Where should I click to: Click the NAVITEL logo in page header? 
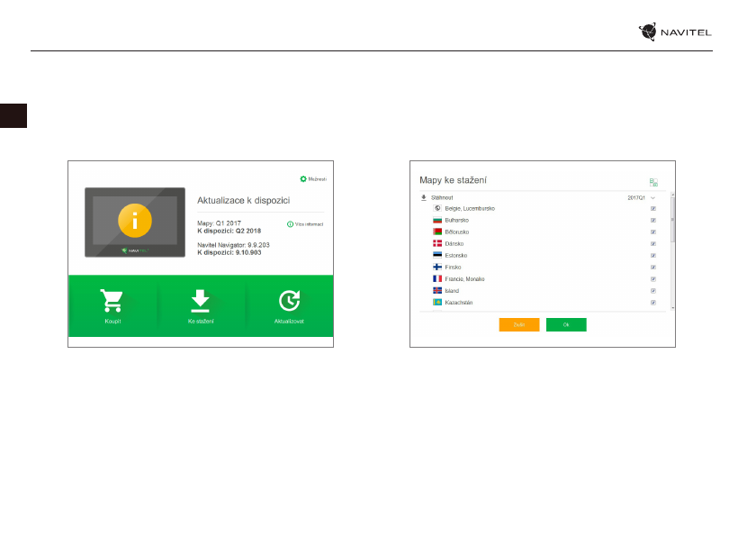coord(675,32)
